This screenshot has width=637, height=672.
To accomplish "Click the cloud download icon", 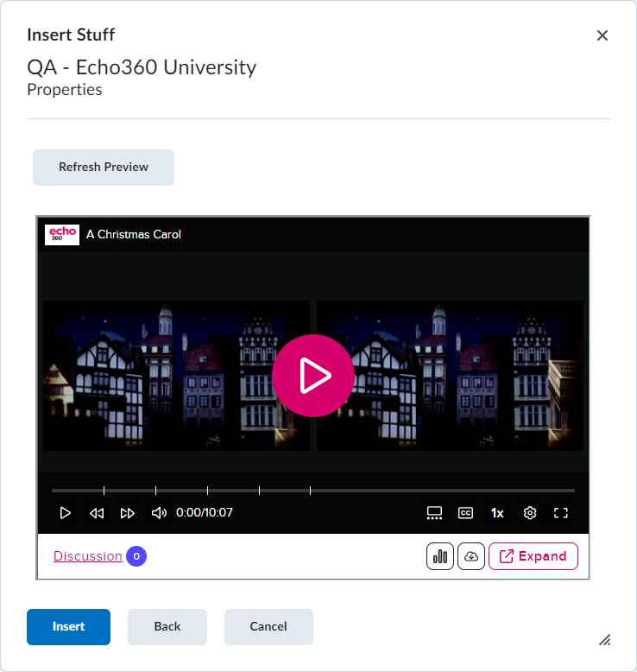I will (471, 556).
